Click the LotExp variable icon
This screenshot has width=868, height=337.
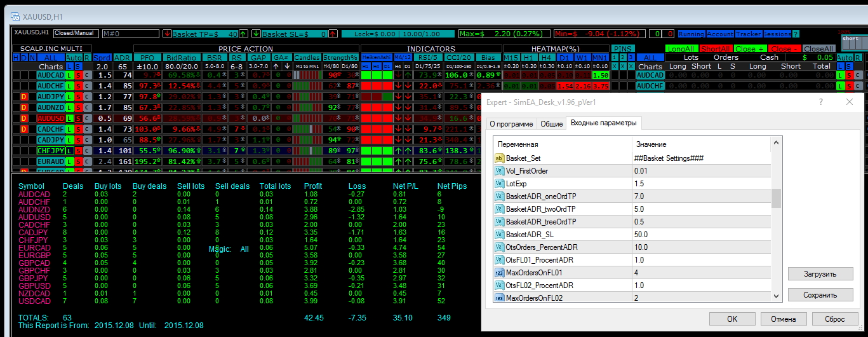tap(500, 184)
